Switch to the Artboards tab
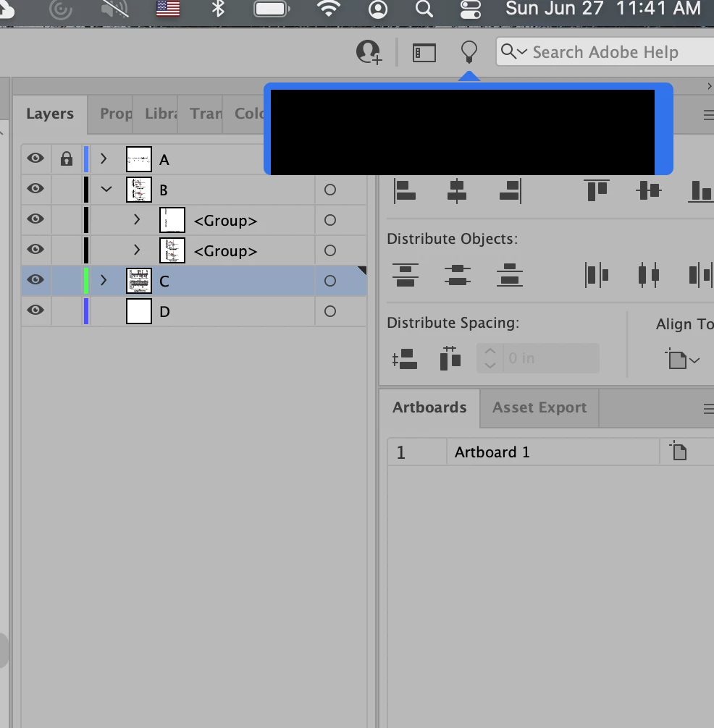 [429, 407]
